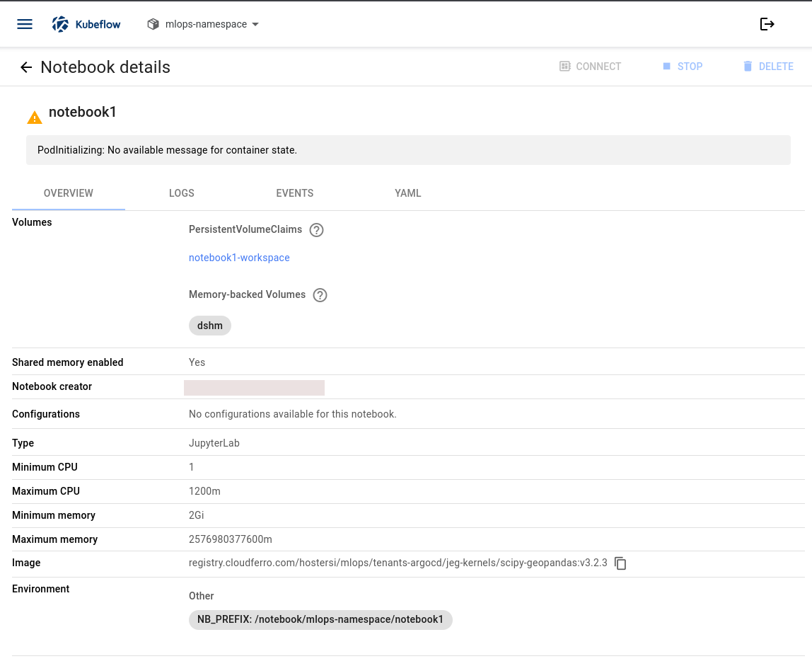Screen dimensions: 812x666
Task: Click the '2576980377600m' Maximum memory value
Action: pos(231,539)
